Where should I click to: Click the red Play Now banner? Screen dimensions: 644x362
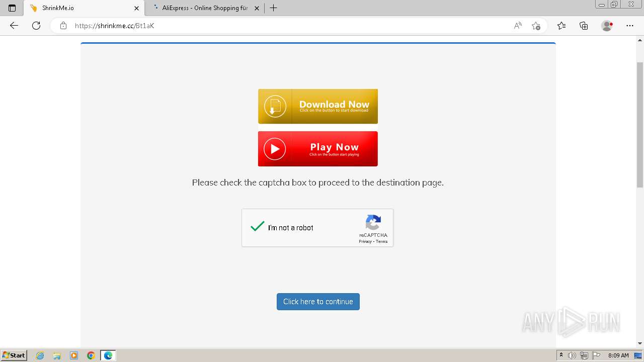click(318, 149)
